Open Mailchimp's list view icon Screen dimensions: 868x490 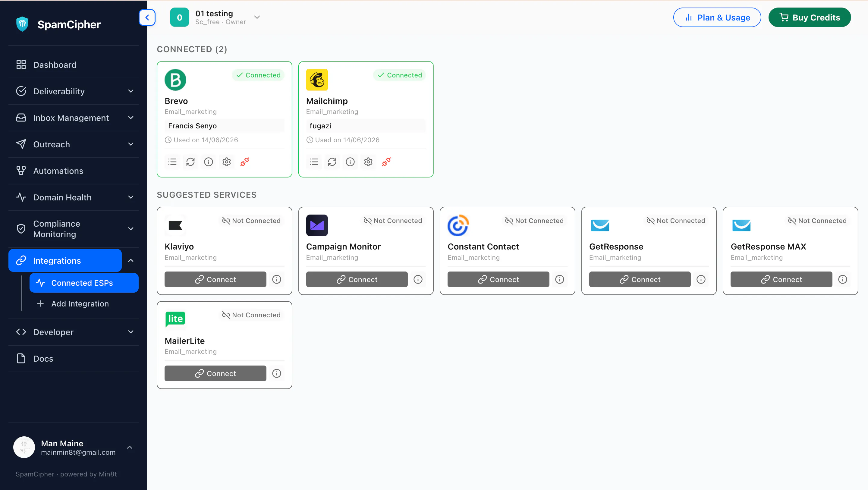tap(314, 162)
